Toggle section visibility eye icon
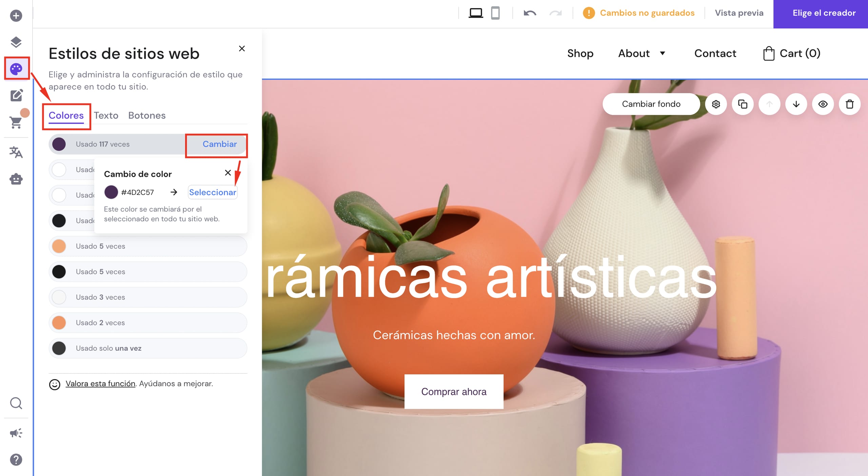This screenshot has width=868, height=476. (823, 104)
